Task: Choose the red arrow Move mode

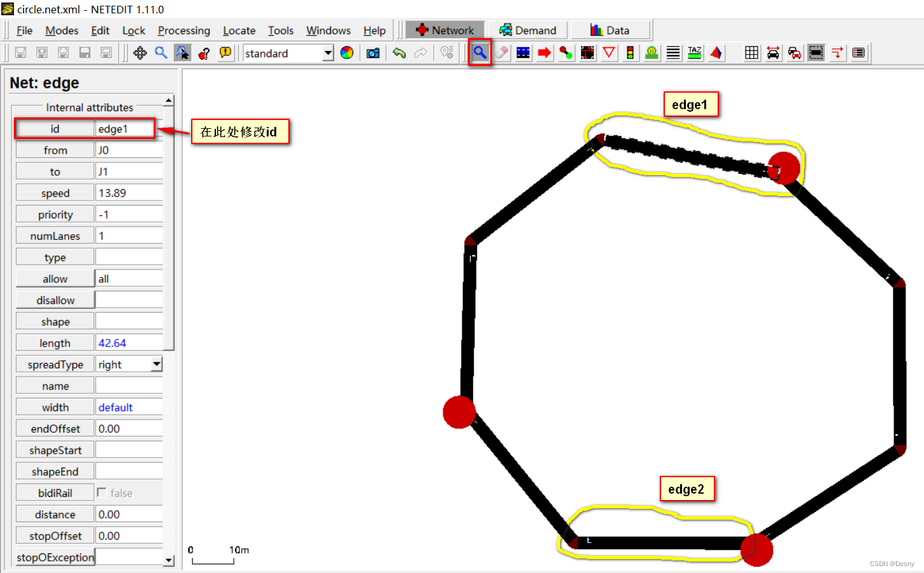Action: [x=544, y=53]
